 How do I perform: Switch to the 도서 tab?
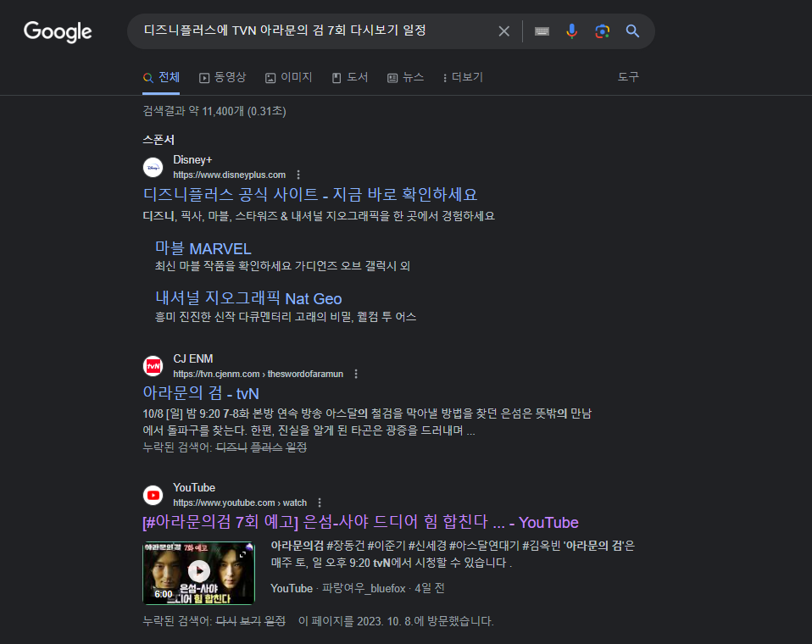[350, 78]
